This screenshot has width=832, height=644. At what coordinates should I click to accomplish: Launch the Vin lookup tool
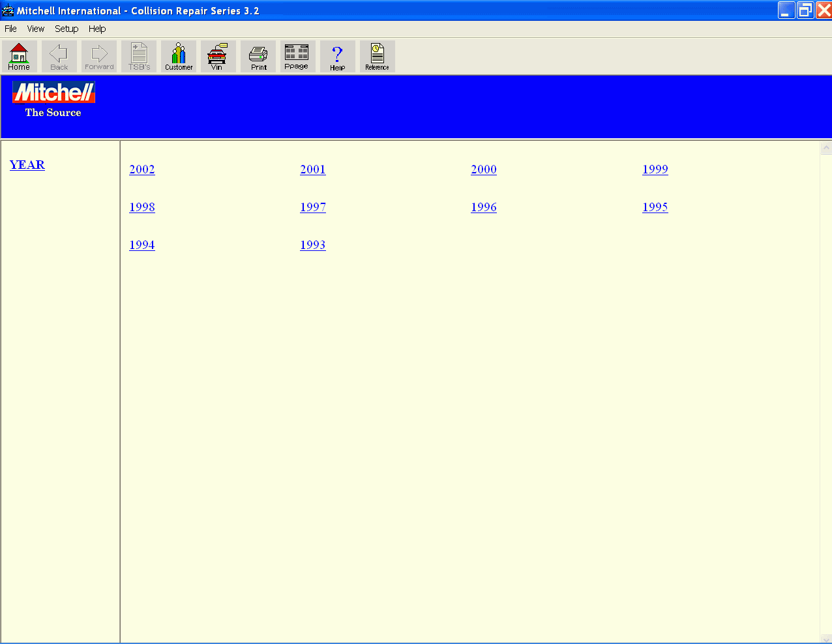[218, 57]
